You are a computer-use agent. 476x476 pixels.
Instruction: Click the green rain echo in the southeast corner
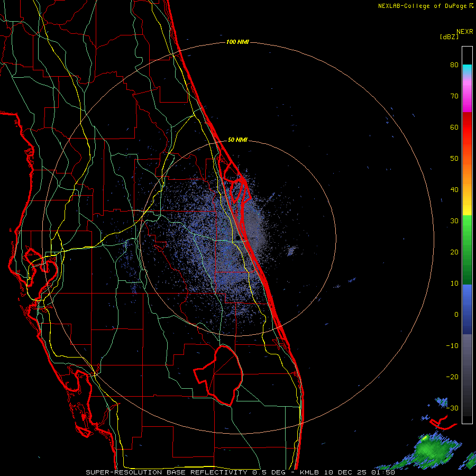coord(433,451)
